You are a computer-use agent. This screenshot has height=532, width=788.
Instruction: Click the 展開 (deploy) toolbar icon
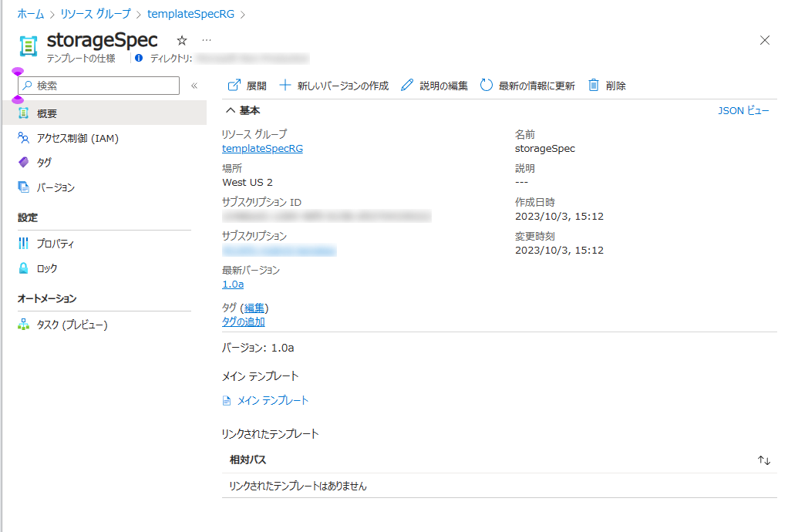click(x=234, y=86)
